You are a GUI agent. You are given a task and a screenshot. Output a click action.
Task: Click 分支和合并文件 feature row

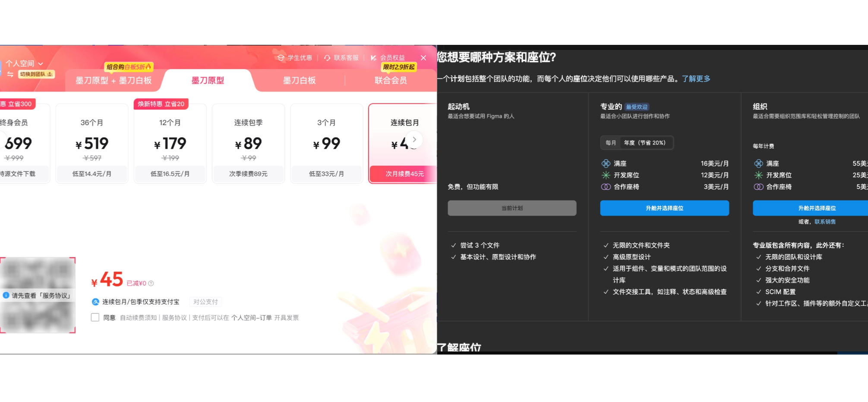(x=783, y=268)
